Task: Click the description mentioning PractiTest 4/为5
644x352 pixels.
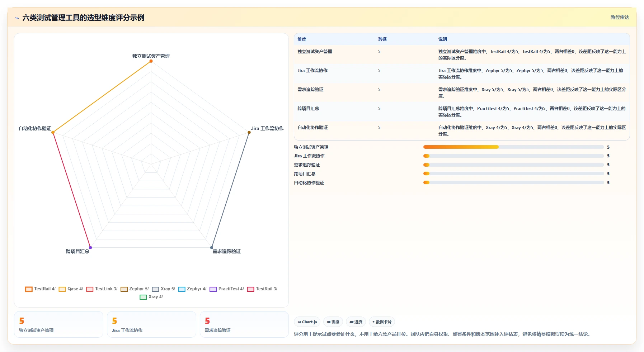Action: click(532, 112)
